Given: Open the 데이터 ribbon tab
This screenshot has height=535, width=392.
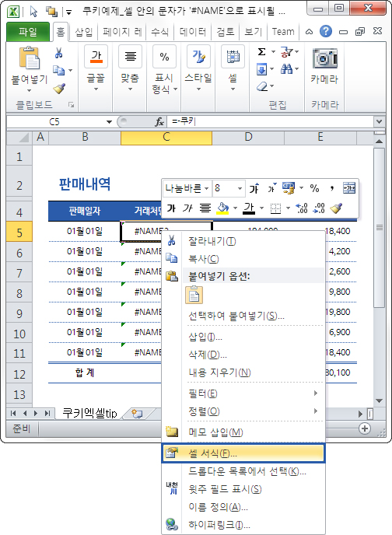Looking at the screenshot, I should point(193,32).
